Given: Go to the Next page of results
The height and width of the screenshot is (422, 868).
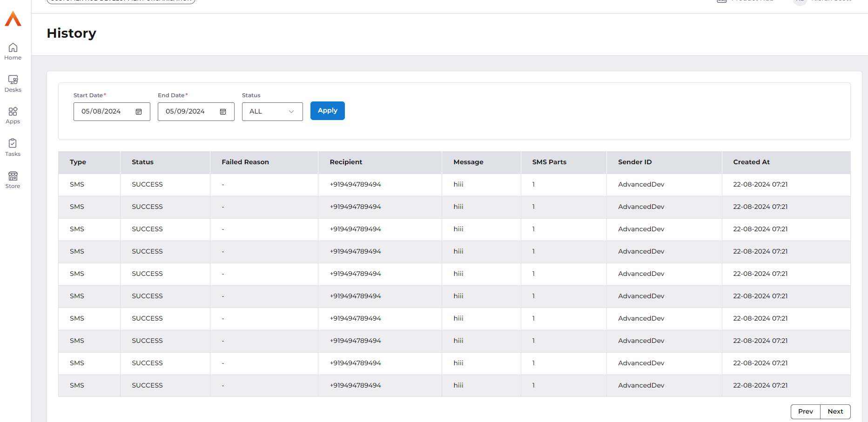Looking at the screenshot, I should (835, 412).
